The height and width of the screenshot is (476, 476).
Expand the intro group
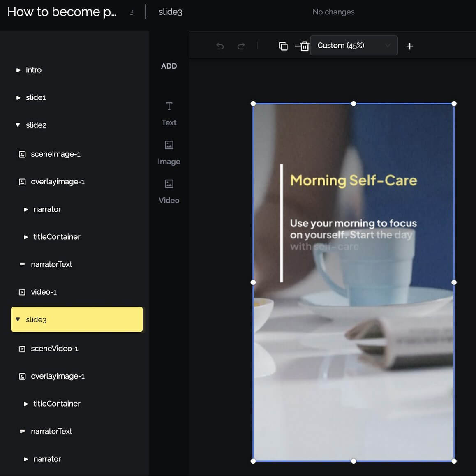pos(18,70)
